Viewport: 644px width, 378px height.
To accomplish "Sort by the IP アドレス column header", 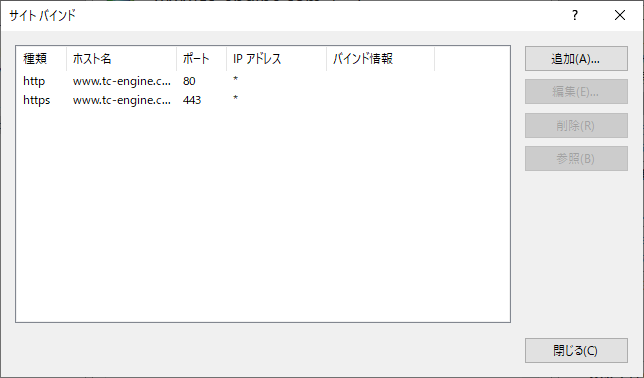I will click(x=276, y=59).
